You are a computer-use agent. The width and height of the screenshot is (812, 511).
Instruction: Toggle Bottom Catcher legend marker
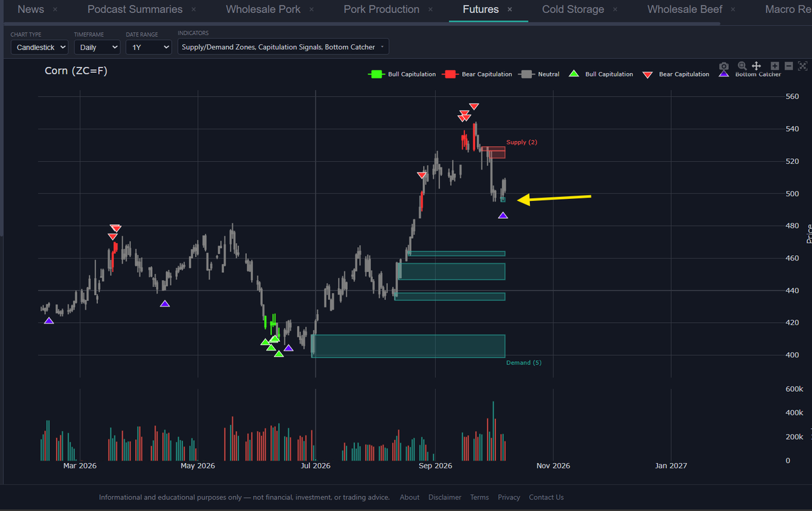coord(749,74)
